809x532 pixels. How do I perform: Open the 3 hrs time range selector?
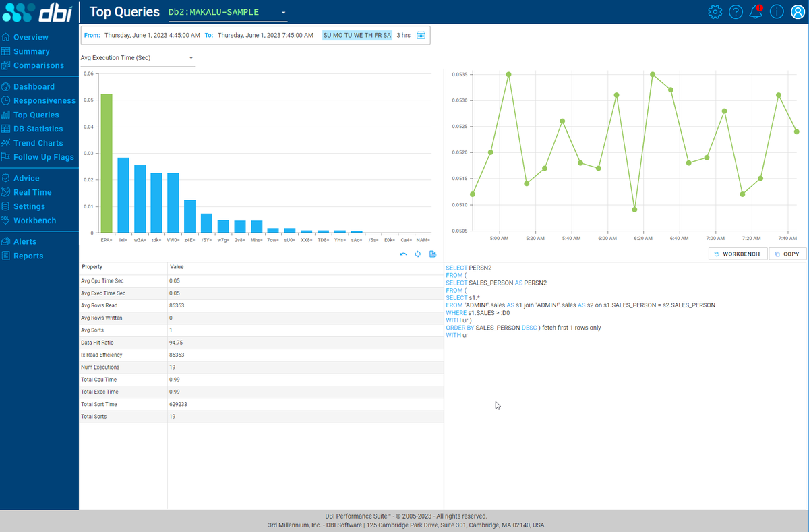[x=402, y=35]
